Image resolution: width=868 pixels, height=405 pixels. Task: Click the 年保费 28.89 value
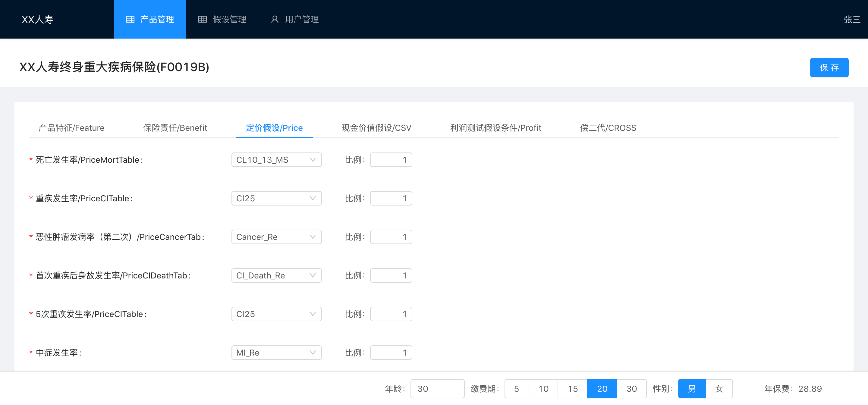tap(810, 389)
